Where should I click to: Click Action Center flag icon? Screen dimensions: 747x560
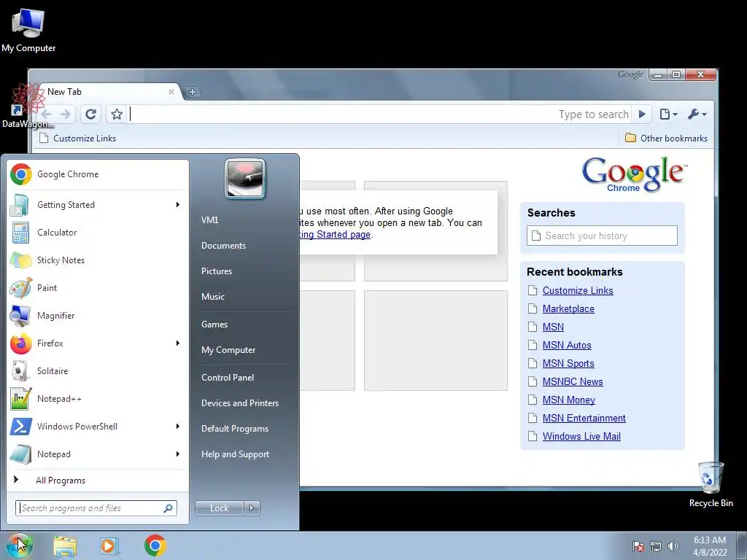click(x=638, y=546)
